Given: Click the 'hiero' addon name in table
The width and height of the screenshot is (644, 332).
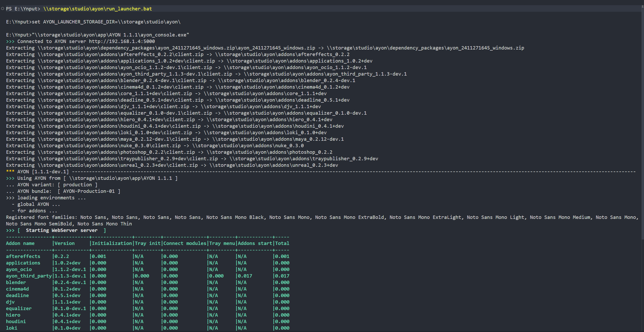Looking at the screenshot, I should [13, 315].
